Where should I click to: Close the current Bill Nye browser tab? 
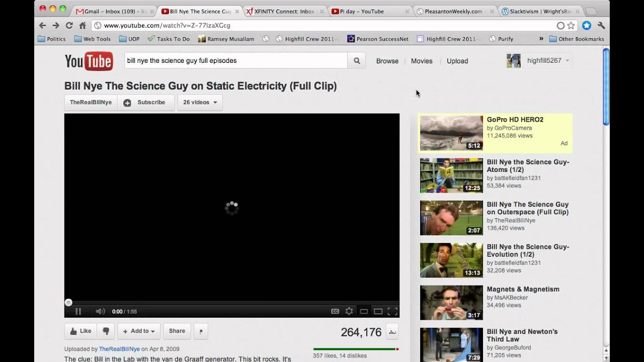pos(237,11)
